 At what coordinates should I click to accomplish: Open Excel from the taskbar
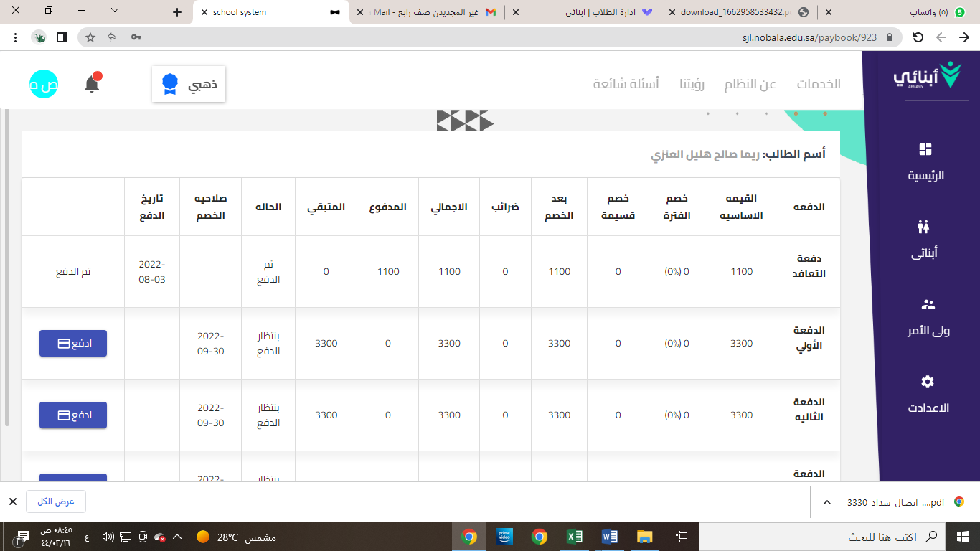pos(575,537)
